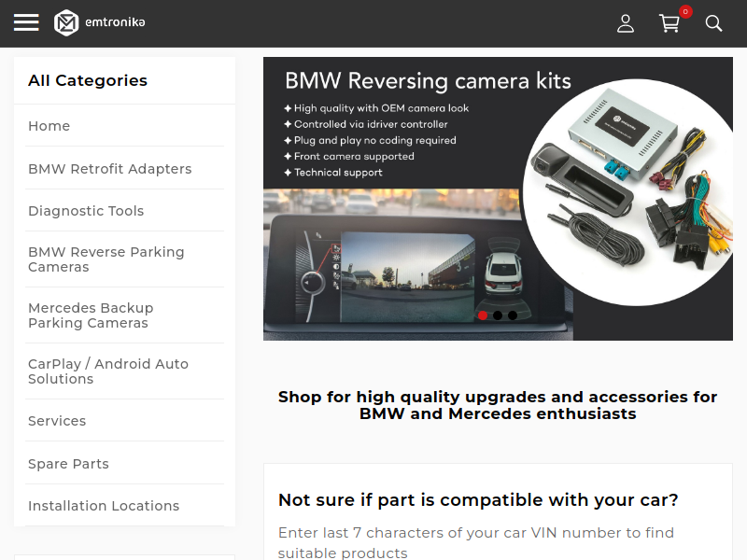Go to Home category

point(49,126)
